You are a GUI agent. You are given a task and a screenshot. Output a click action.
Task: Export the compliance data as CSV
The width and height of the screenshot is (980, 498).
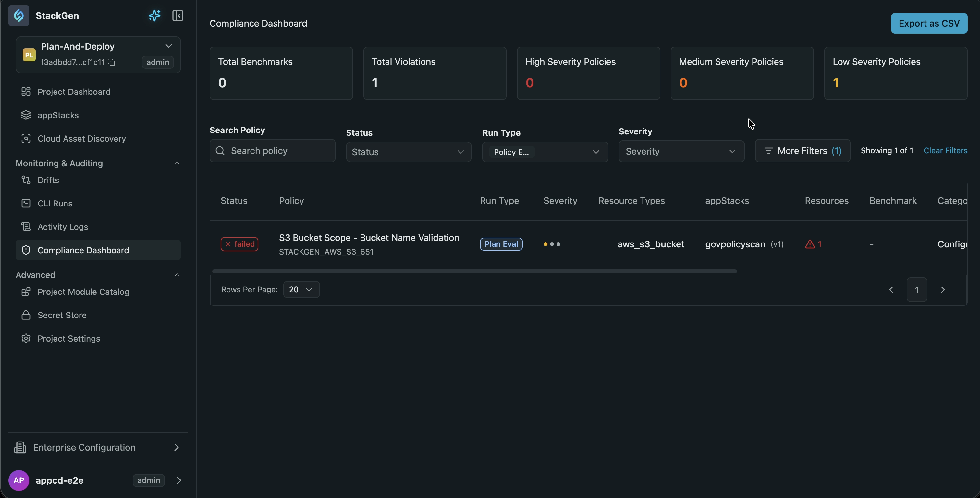click(x=929, y=23)
